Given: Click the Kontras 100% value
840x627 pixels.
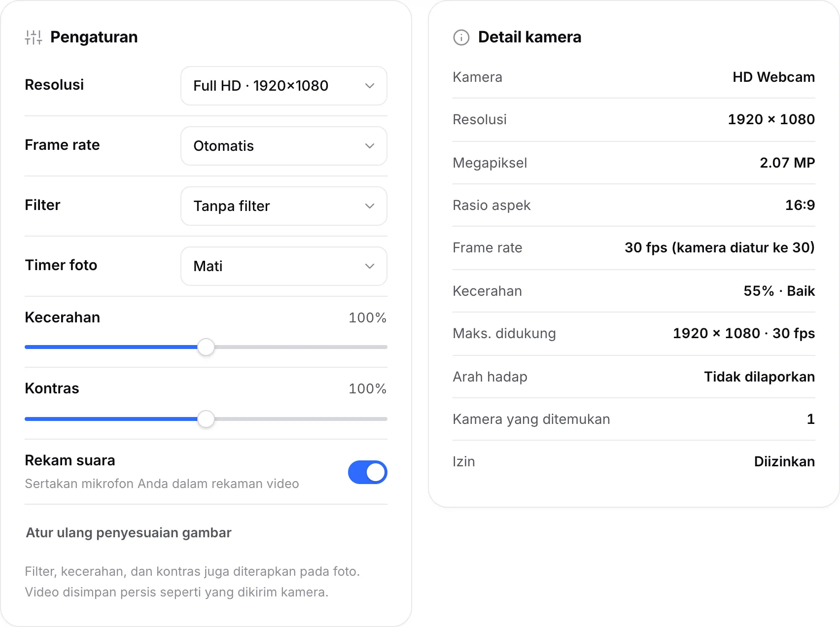Looking at the screenshot, I should coord(367,389).
